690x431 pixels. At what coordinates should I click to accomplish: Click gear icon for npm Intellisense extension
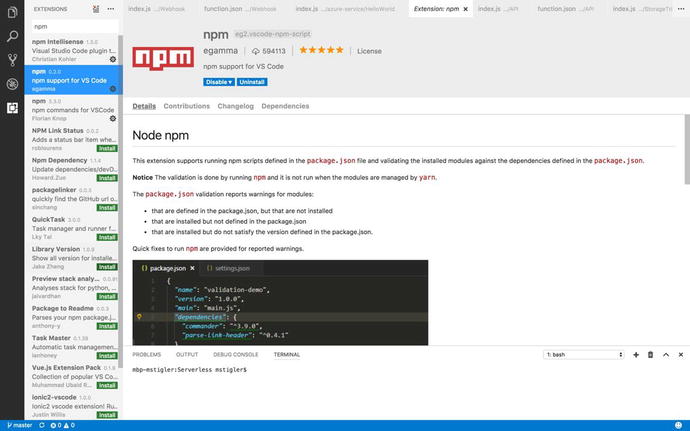click(x=113, y=59)
